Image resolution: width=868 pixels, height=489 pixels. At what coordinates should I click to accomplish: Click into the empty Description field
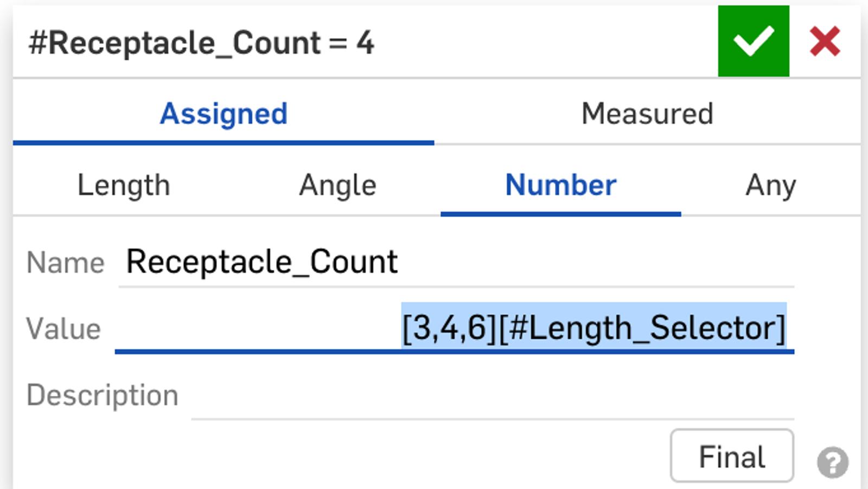click(x=492, y=396)
